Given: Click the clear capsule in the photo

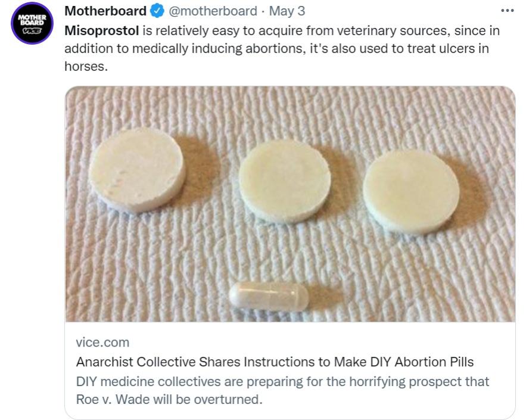Looking at the screenshot, I should (x=269, y=297).
